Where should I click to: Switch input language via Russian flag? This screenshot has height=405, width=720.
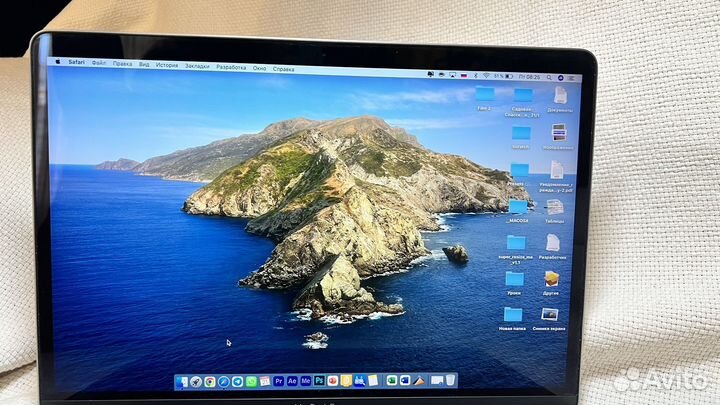464,75
